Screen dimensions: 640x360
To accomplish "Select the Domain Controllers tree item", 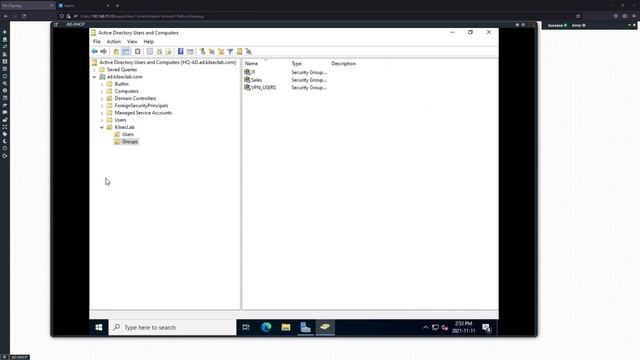I will pos(135,98).
